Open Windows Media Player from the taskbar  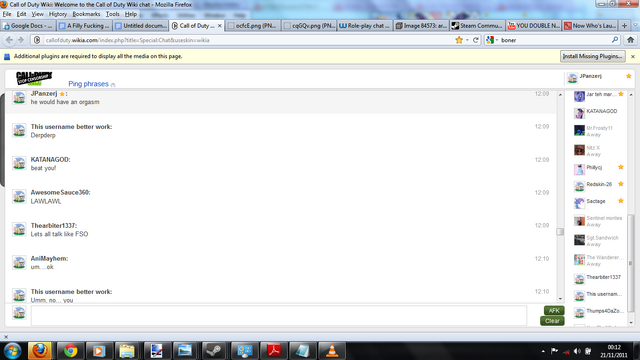tap(98, 351)
